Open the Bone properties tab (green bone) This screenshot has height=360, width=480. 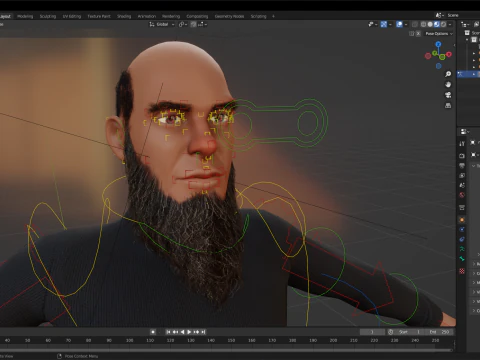pos(462,259)
